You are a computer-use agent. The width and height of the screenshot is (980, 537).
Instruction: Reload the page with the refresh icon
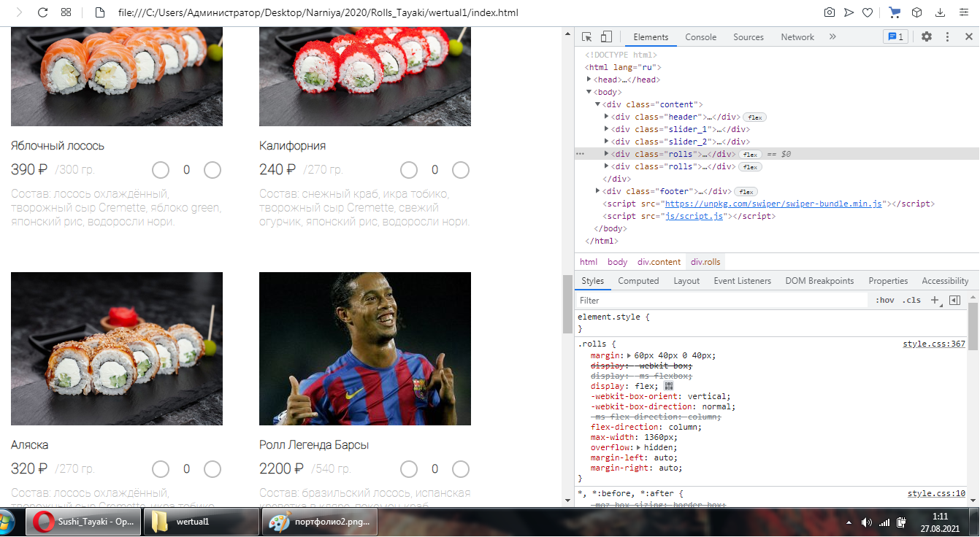[x=42, y=12]
